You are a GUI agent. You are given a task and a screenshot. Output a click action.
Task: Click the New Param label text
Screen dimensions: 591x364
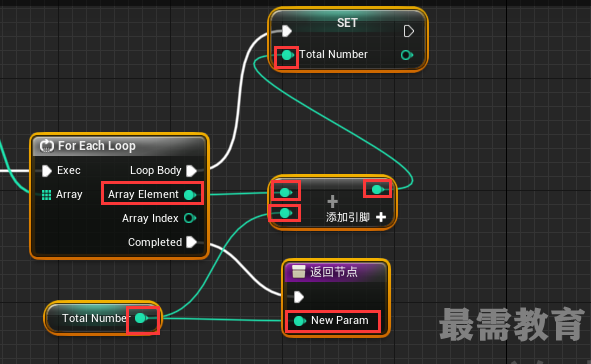pos(340,320)
